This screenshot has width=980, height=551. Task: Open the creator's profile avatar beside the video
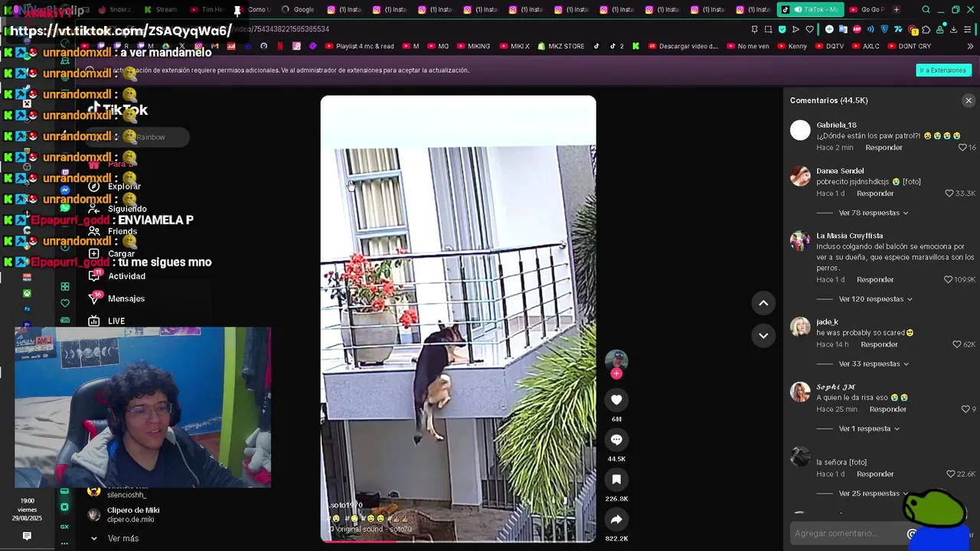coord(616,360)
